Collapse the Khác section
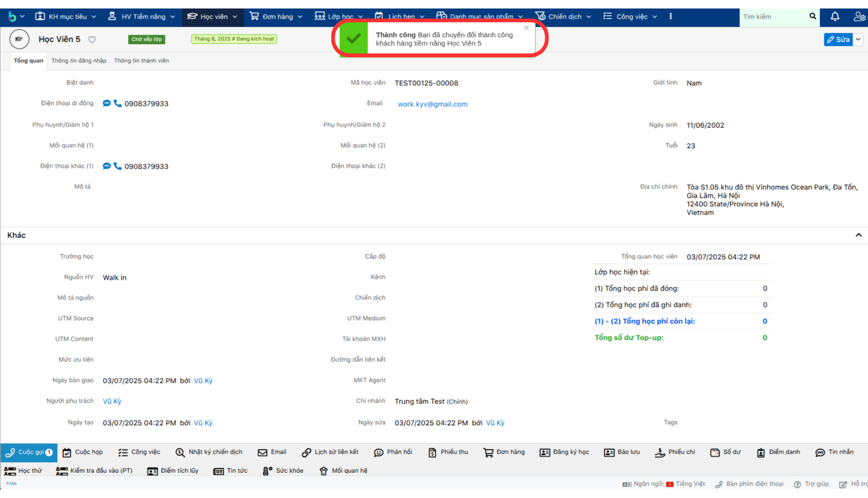 click(x=859, y=235)
